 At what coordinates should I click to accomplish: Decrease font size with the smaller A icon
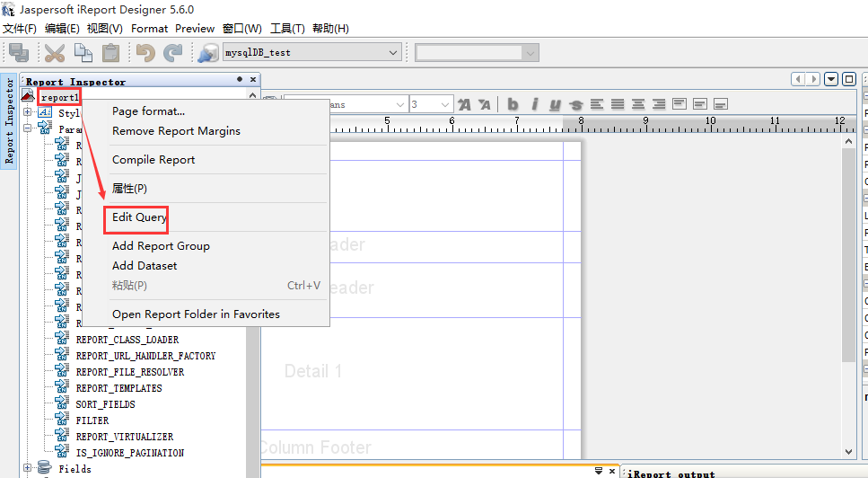coord(485,104)
